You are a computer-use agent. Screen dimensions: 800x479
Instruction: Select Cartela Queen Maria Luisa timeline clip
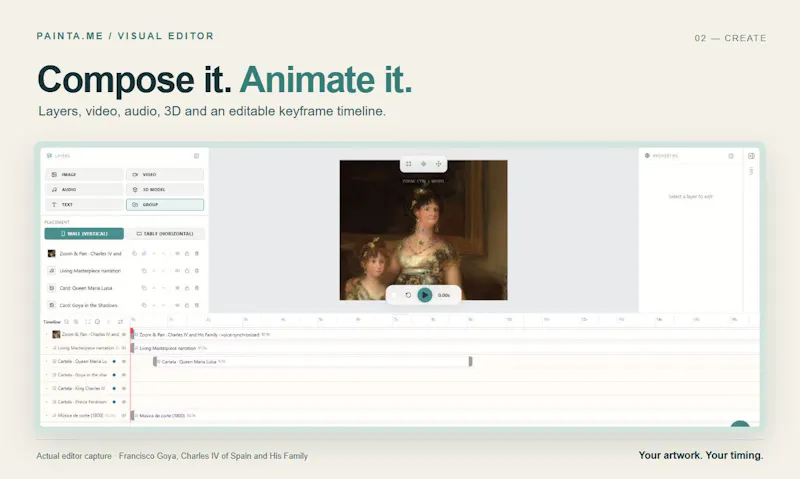pos(312,362)
